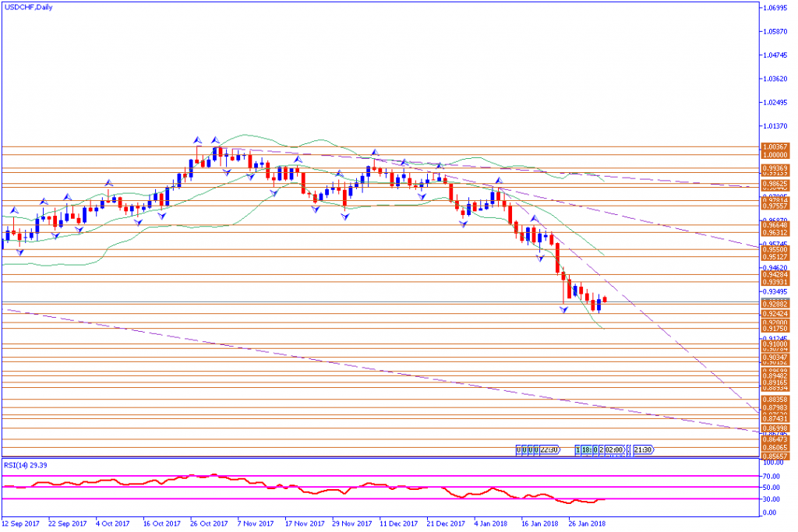This screenshot has height=532, width=798.
Task: Click the 17 Nov 2017 date label
Action: point(305,523)
